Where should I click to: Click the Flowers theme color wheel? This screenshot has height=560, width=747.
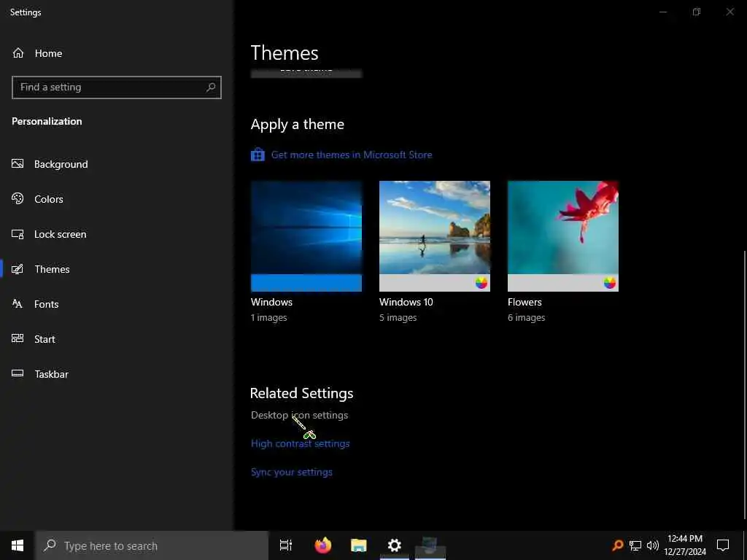(x=610, y=283)
